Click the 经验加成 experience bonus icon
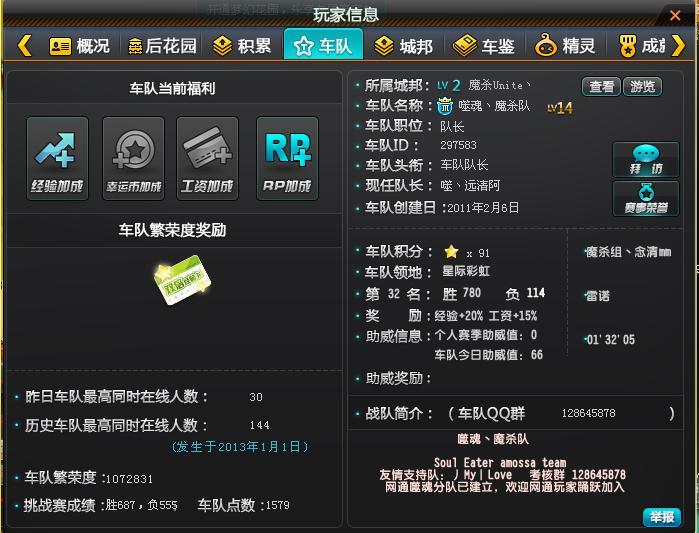699x533 pixels. [x=58, y=158]
